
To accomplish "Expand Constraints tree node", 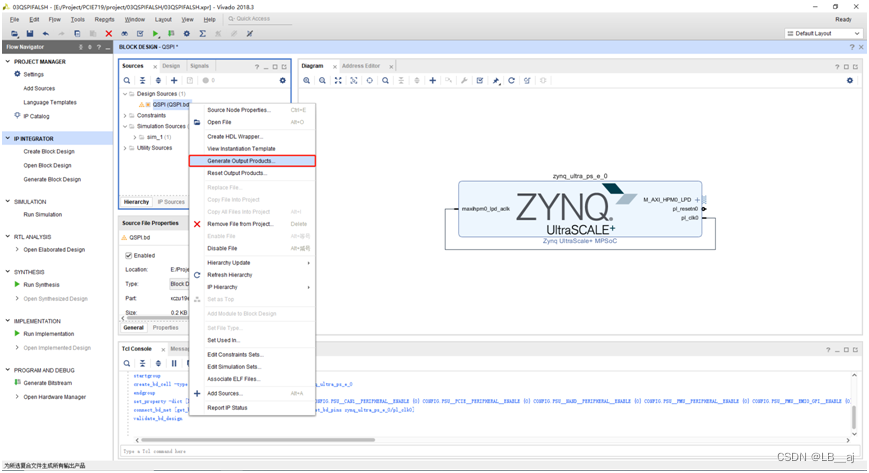I will [125, 115].
